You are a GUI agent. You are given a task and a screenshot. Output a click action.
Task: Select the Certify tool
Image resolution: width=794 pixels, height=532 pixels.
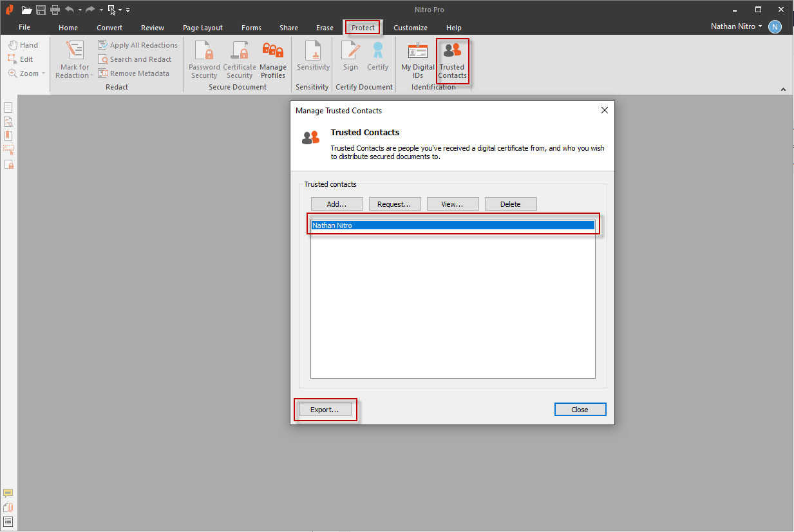click(377, 58)
